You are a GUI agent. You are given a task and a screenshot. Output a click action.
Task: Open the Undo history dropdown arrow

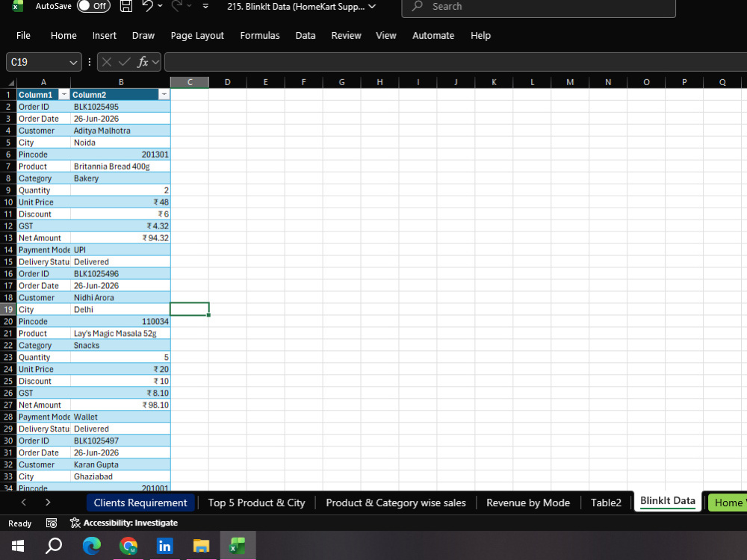(x=160, y=6)
